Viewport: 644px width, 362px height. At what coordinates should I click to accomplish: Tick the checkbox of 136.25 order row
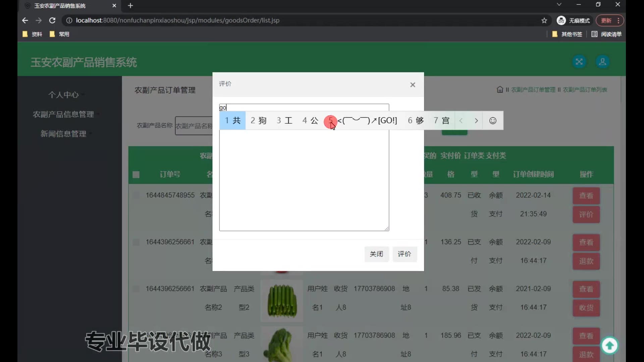(136, 242)
